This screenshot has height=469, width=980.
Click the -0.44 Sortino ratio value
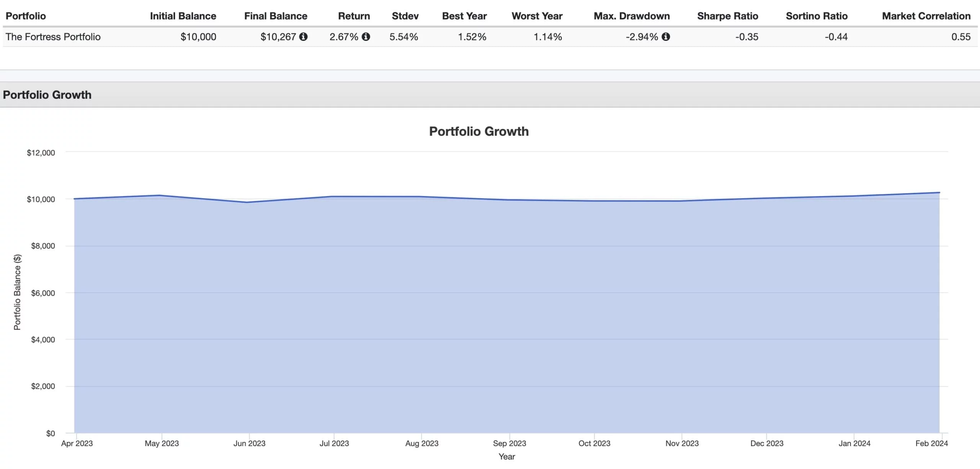click(836, 37)
